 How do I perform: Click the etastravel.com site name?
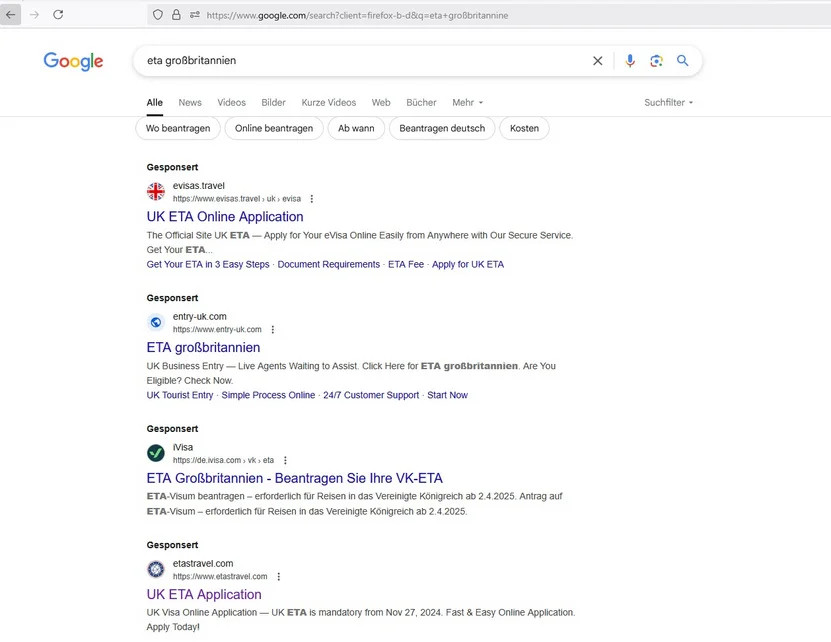pyautogui.click(x=203, y=564)
